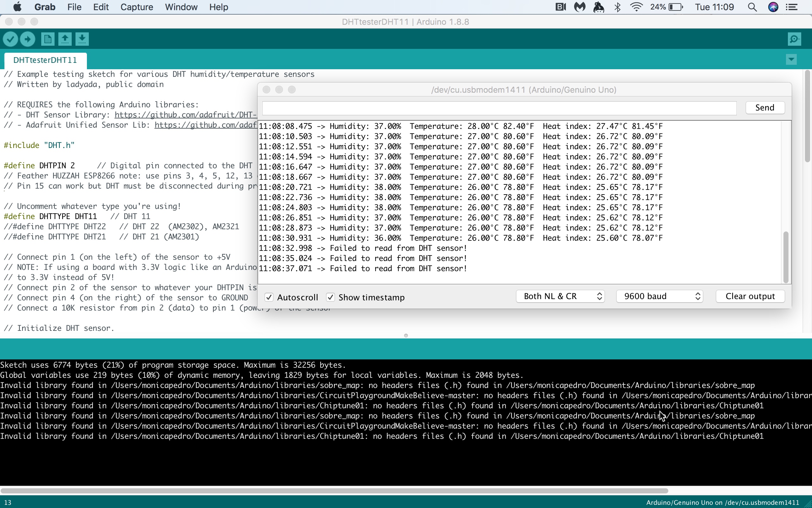Click the Wi-Fi status icon

point(636,7)
